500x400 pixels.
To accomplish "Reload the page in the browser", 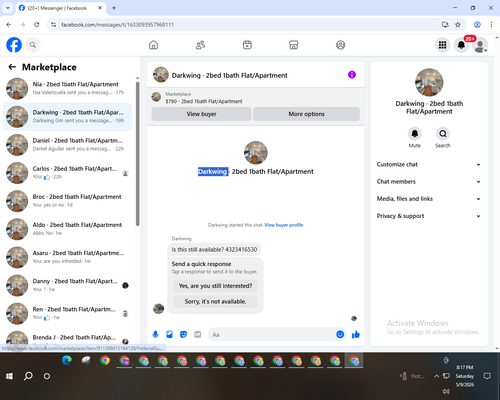I will (x=37, y=25).
